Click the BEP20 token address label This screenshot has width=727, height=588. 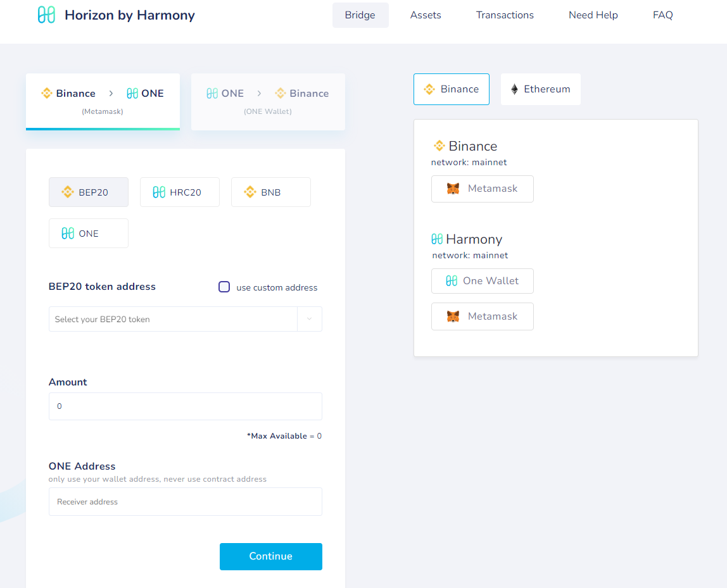click(102, 287)
